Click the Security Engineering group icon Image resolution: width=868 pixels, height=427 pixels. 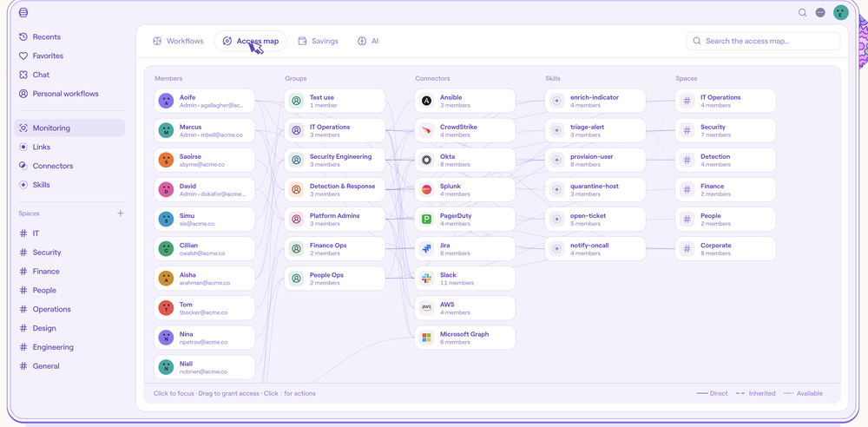[296, 160]
